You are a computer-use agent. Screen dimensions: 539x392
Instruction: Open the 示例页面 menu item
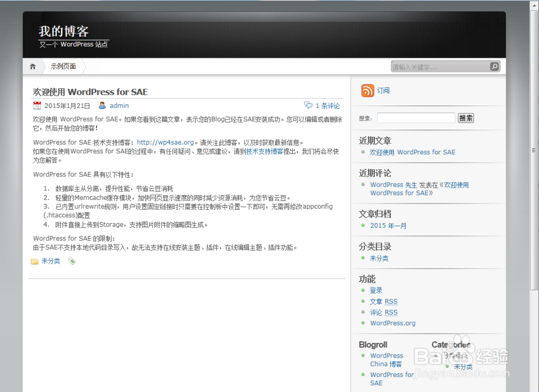[x=63, y=66]
